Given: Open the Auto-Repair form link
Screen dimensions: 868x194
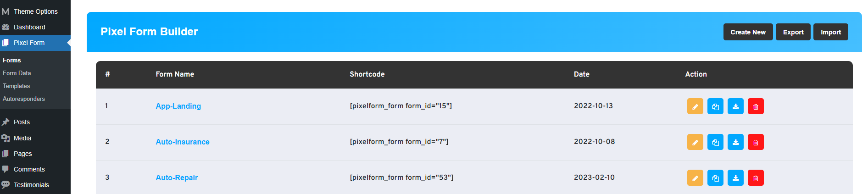Looking at the screenshot, I should pos(177,177).
